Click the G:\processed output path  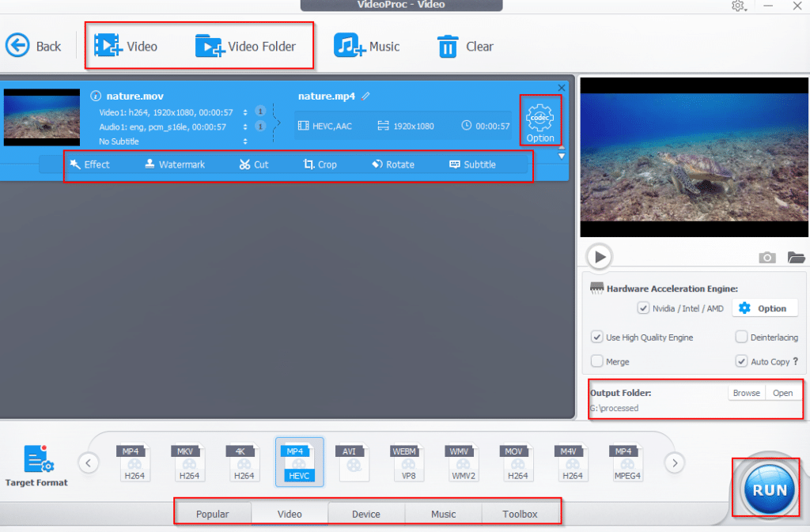tap(614, 408)
